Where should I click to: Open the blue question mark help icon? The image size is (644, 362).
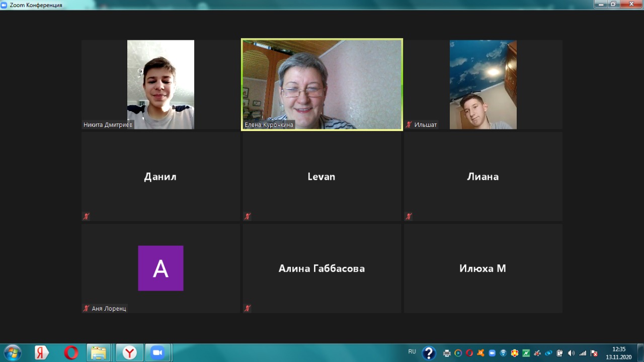pos(429,353)
